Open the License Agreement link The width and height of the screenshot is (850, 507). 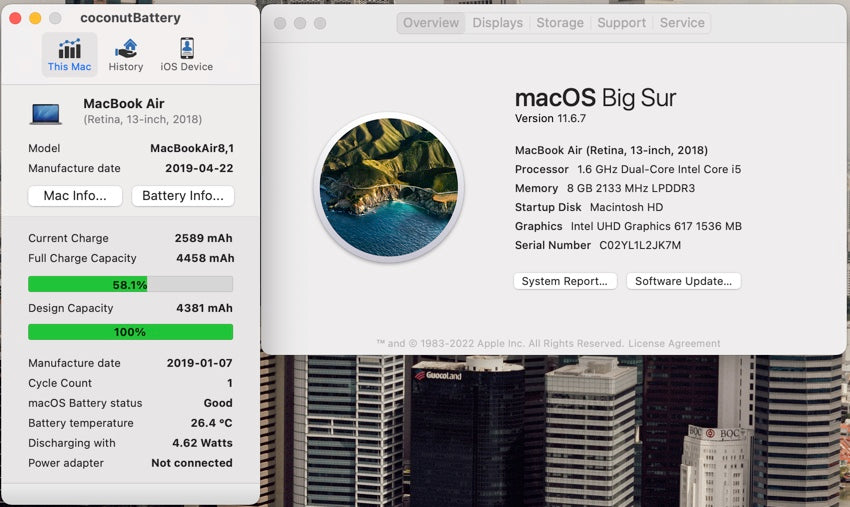(x=677, y=343)
